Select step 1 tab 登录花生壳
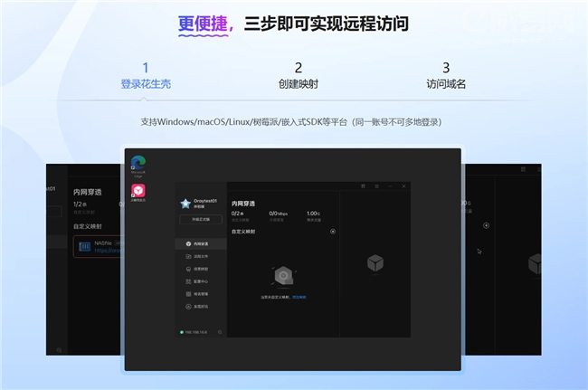 coord(146,76)
